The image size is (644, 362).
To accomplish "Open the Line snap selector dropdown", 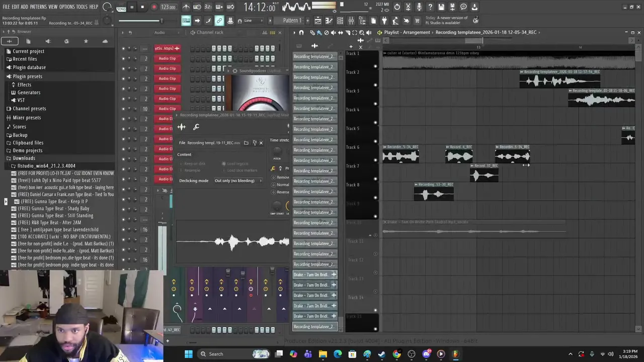I will click(253, 21).
